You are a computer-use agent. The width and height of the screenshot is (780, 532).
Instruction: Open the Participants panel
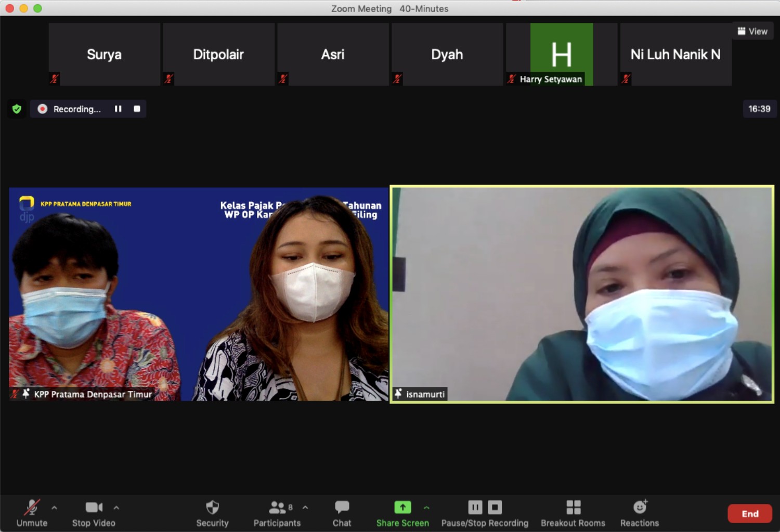click(x=277, y=513)
